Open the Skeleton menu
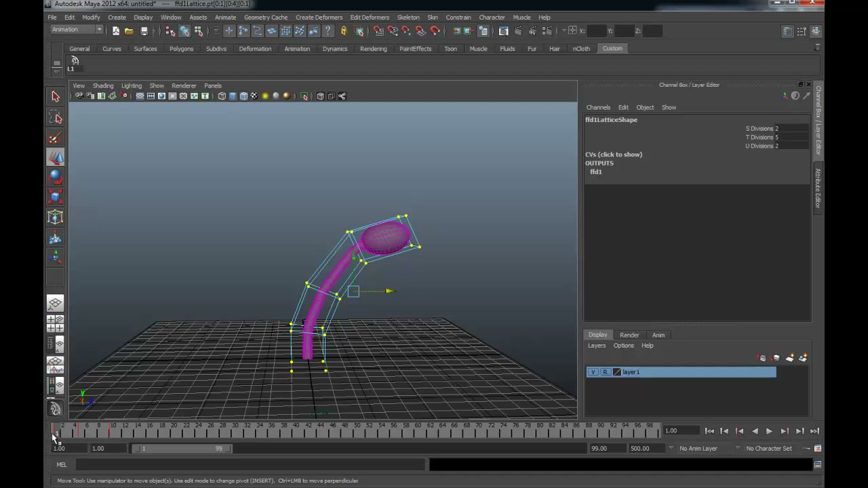 [x=408, y=17]
